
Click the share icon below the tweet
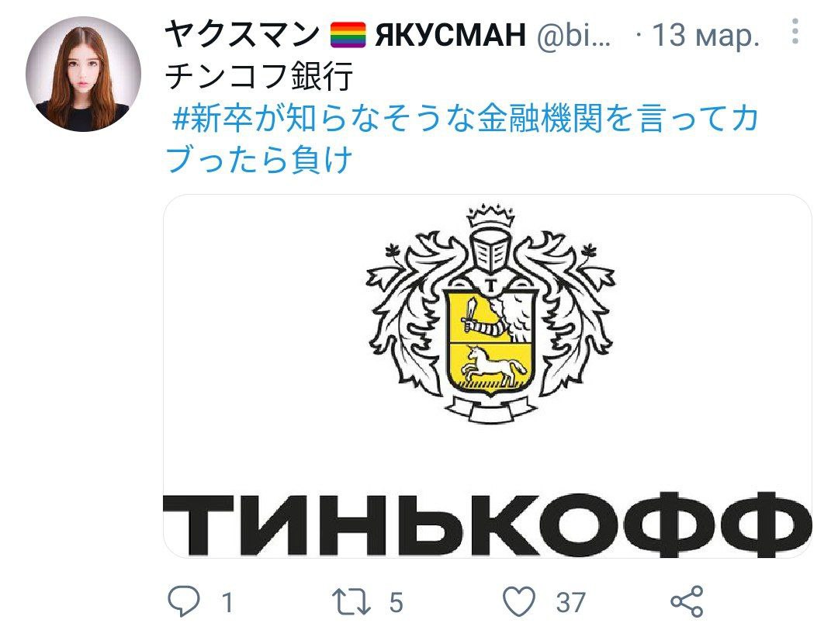pyautogui.click(x=687, y=601)
